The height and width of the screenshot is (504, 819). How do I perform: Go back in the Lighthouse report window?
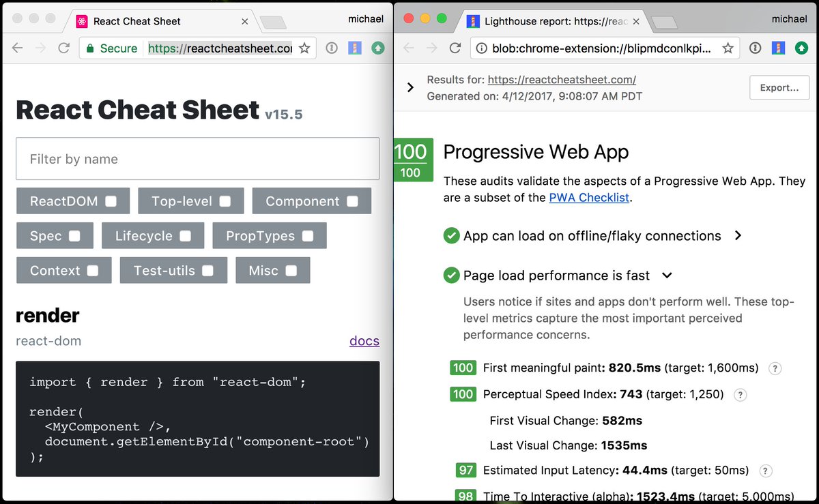[x=409, y=48]
